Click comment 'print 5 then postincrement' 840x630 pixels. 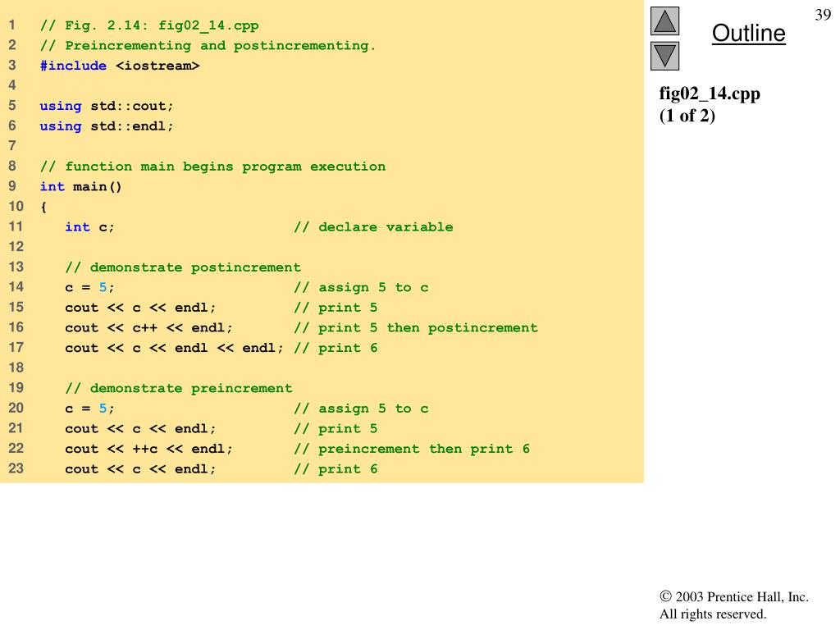coord(428,328)
